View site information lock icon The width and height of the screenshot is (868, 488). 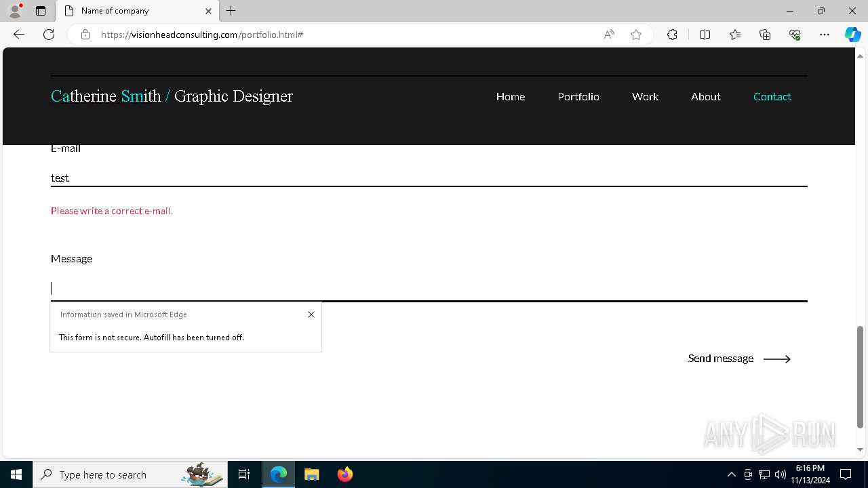tap(85, 35)
